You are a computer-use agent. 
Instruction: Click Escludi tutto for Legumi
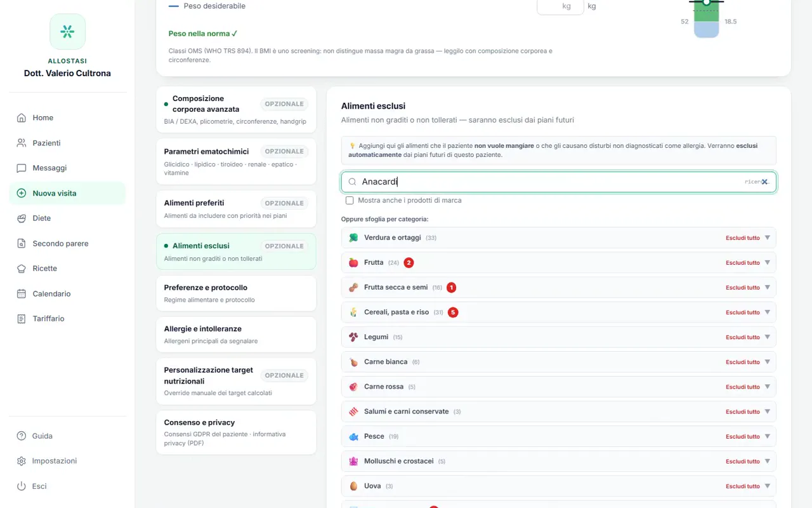(743, 337)
